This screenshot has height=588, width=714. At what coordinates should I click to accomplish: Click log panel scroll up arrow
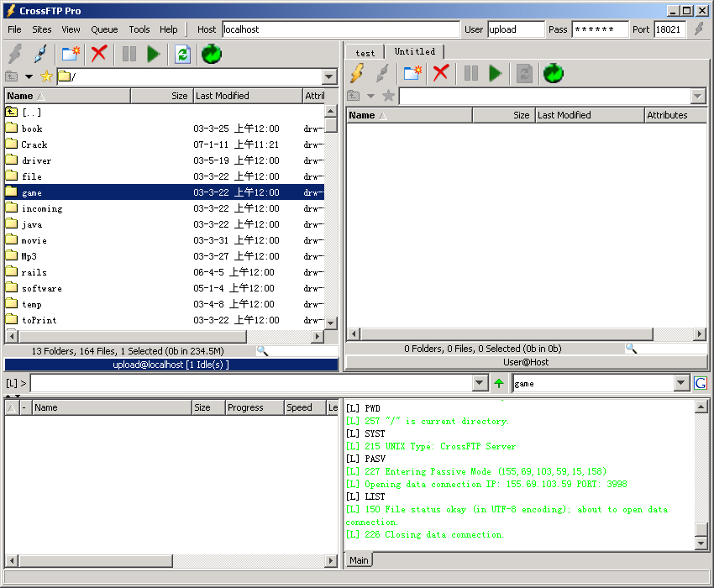701,407
